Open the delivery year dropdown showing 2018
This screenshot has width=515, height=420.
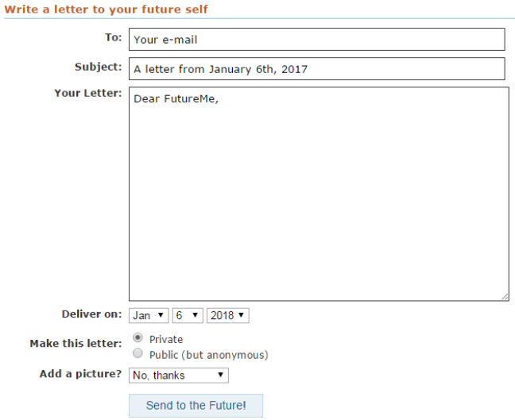pos(228,315)
